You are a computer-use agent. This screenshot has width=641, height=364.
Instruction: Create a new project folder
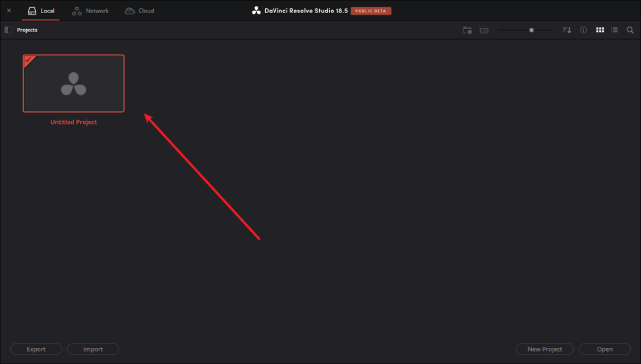(467, 30)
